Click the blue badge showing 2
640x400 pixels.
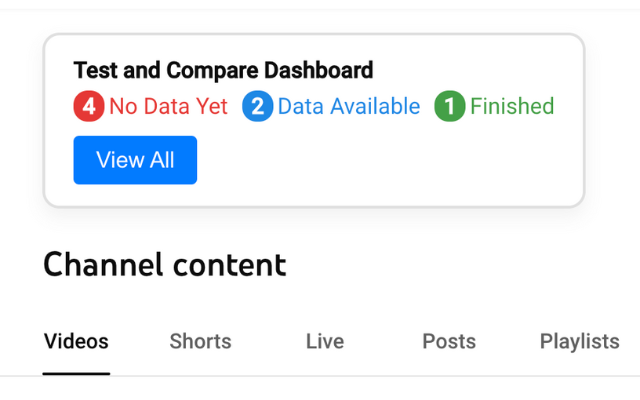[x=258, y=106]
